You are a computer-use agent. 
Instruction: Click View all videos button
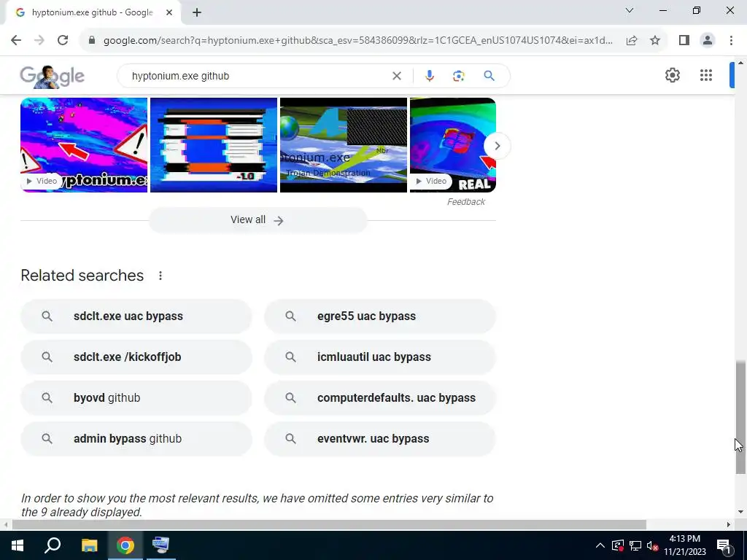click(x=258, y=220)
